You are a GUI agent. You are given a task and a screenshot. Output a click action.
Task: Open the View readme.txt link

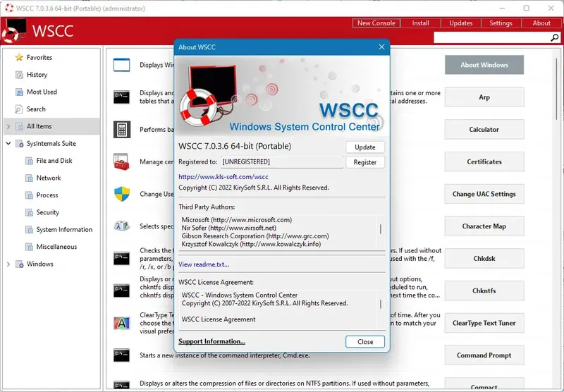tap(204, 264)
